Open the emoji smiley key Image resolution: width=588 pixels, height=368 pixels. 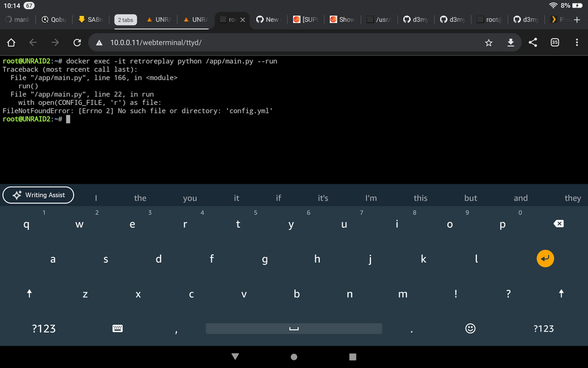click(x=470, y=328)
